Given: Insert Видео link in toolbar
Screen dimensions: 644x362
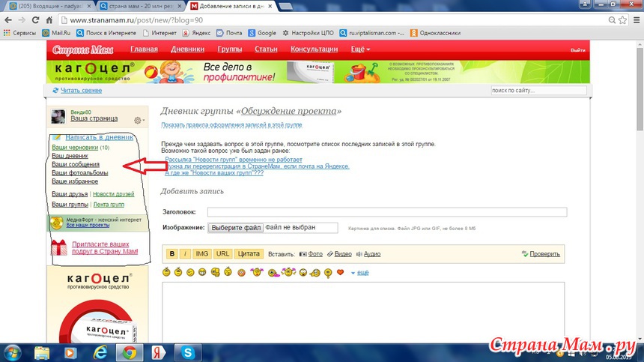Looking at the screenshot, I should point(339,254).
